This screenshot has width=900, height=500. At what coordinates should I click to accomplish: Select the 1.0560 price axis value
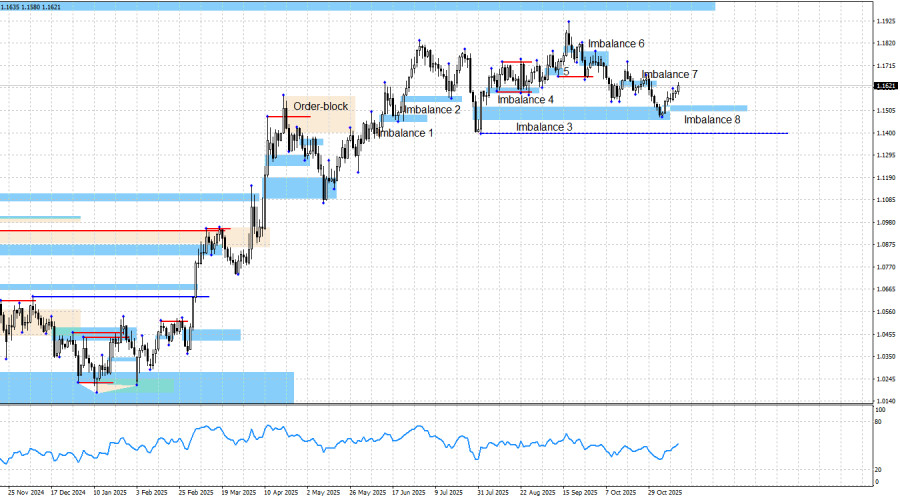click(886, 312)
